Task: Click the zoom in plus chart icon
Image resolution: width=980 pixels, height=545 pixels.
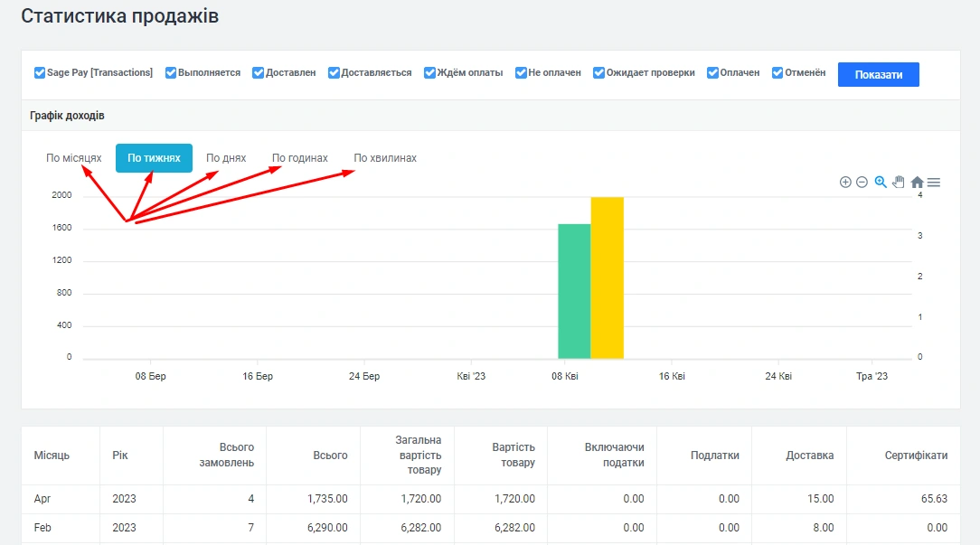Action: pos(845,182)
